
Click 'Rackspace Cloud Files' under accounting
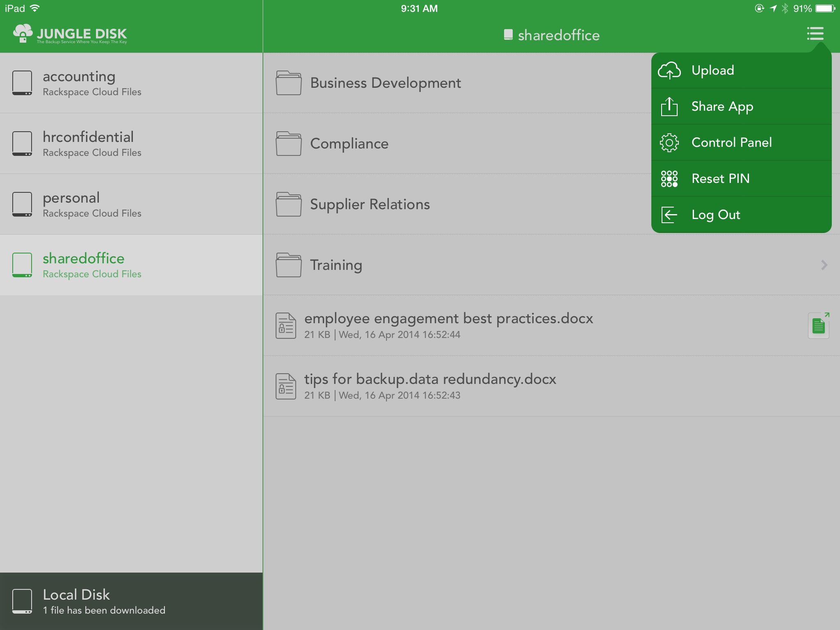point(92,92)
